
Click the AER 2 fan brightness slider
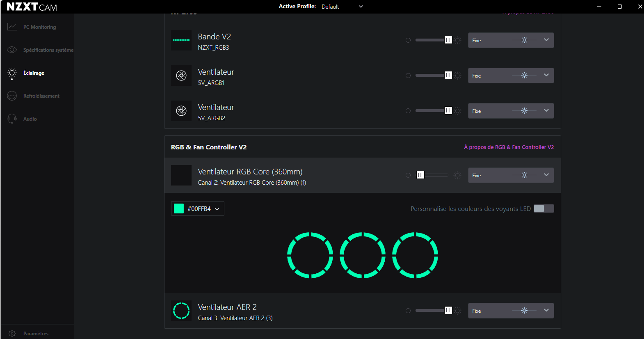click(434, 311)
